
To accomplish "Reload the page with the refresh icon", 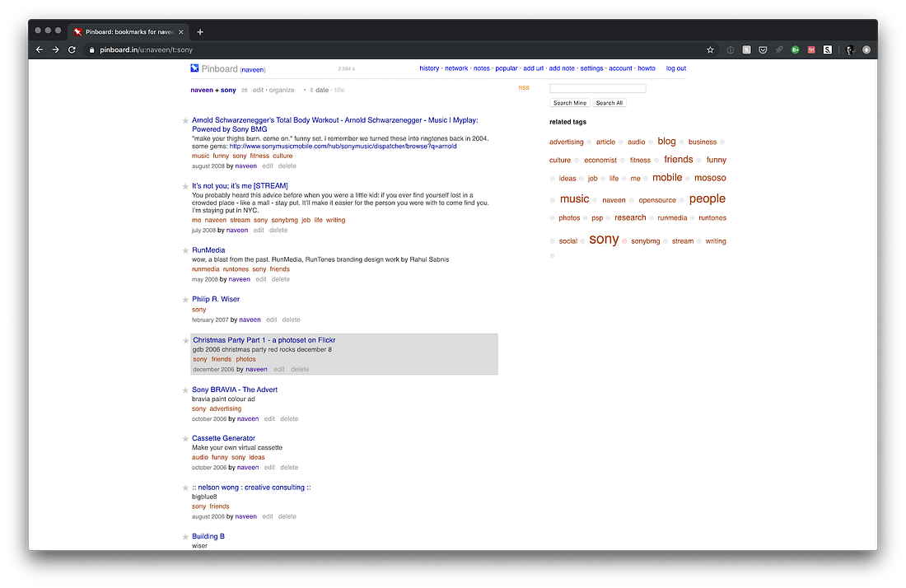I will coord(72,49).
